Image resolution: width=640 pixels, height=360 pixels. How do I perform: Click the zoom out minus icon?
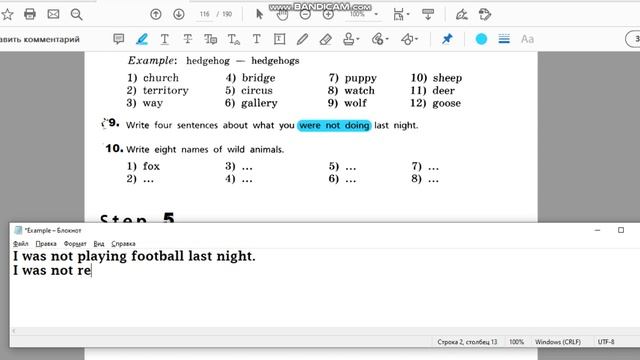[x=305, y=15]
